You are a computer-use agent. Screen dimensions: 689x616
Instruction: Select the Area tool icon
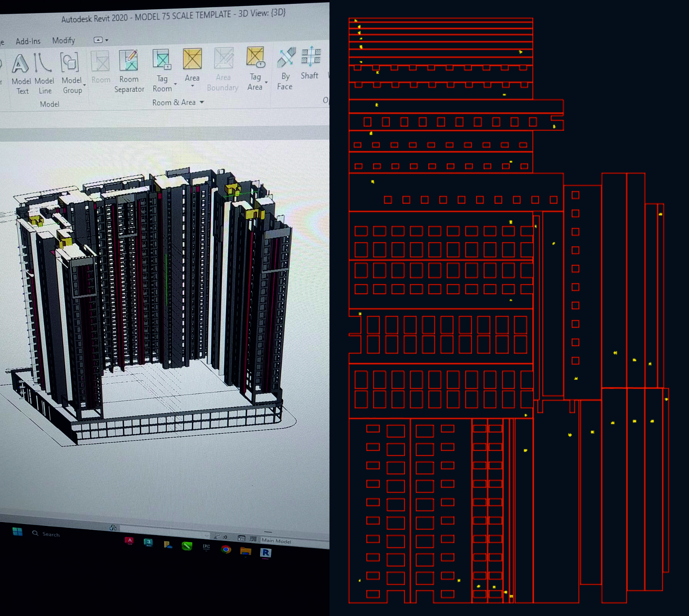click(192, 60)
